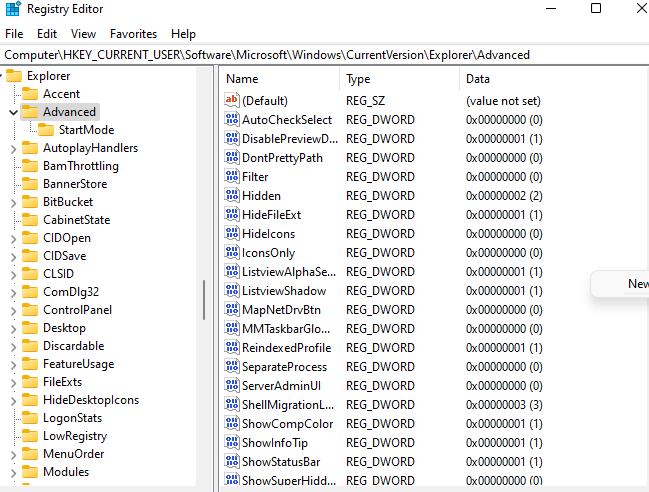Select the Modules key
Image resolution: width=649 pixels, height=492 pixels.
point(66,472)
